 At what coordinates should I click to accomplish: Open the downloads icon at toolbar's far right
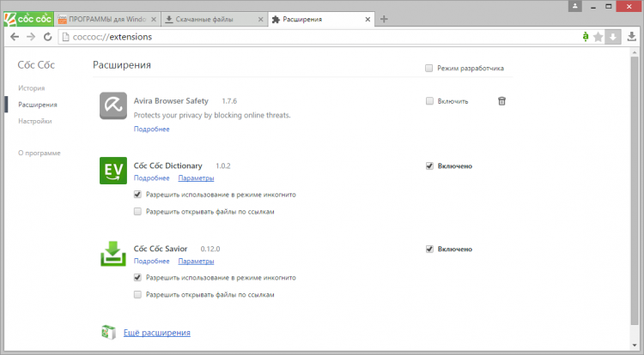[x=631, y=37]
